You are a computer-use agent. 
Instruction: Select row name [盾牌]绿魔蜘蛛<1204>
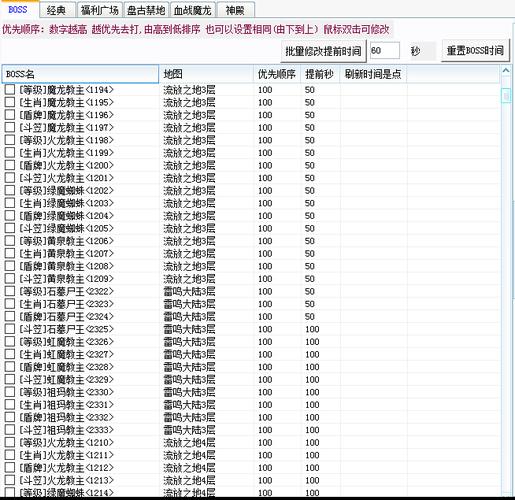click(x=66, y=216)
